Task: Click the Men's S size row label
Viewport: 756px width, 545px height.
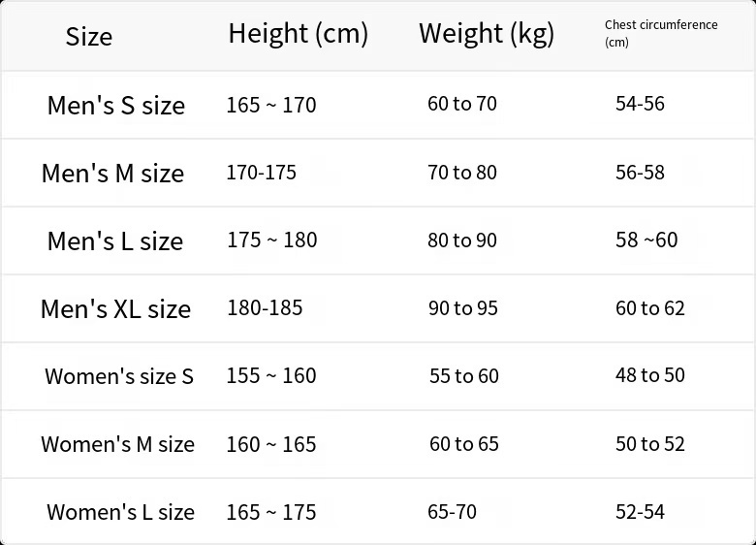Action: point(115,105)
